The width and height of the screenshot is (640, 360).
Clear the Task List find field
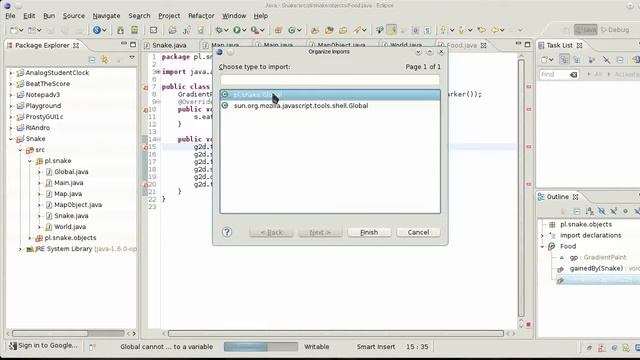(573, 75)
